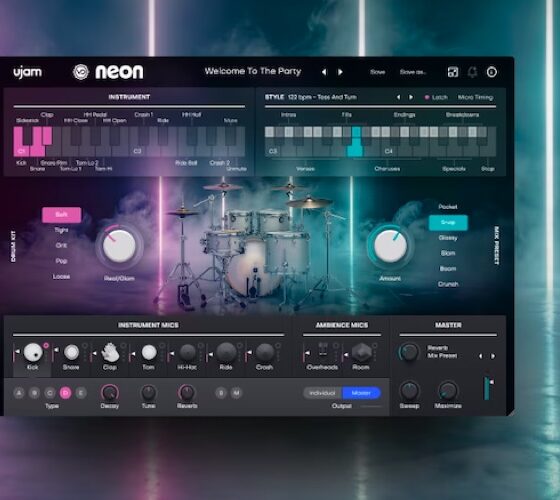The height and width of the screenshot is (500, 560).
Task: Choose the Loose drum kit
Action: (x=61, y=276)
